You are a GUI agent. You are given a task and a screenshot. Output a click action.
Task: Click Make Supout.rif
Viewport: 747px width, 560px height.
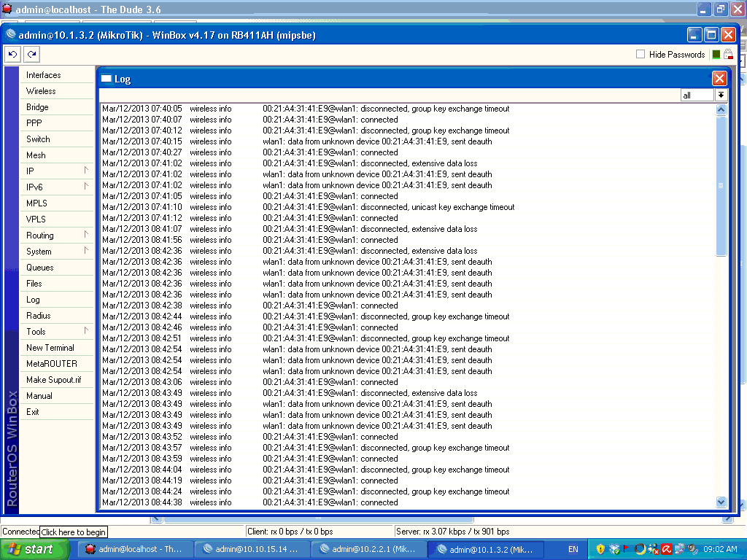click(x=57, y=379)
